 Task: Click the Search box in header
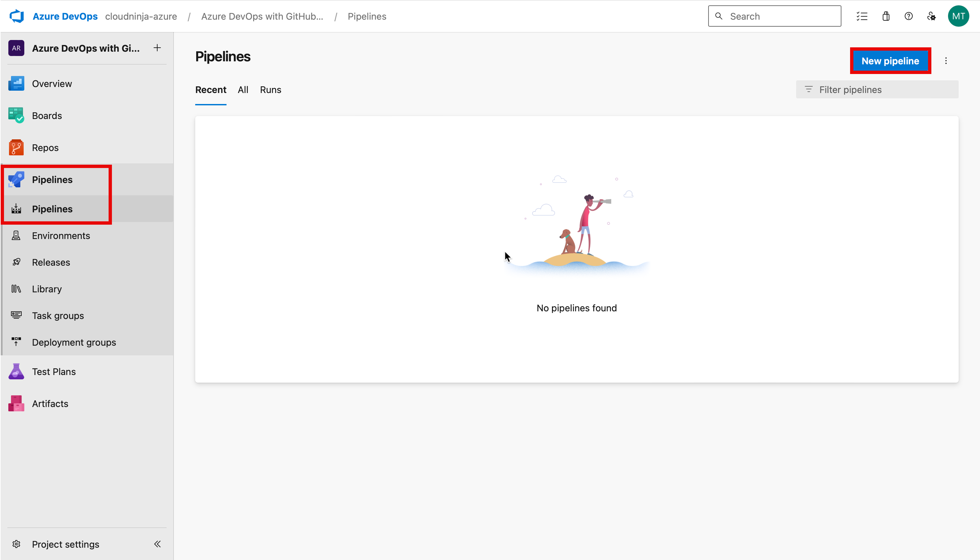tap(774, 16)
